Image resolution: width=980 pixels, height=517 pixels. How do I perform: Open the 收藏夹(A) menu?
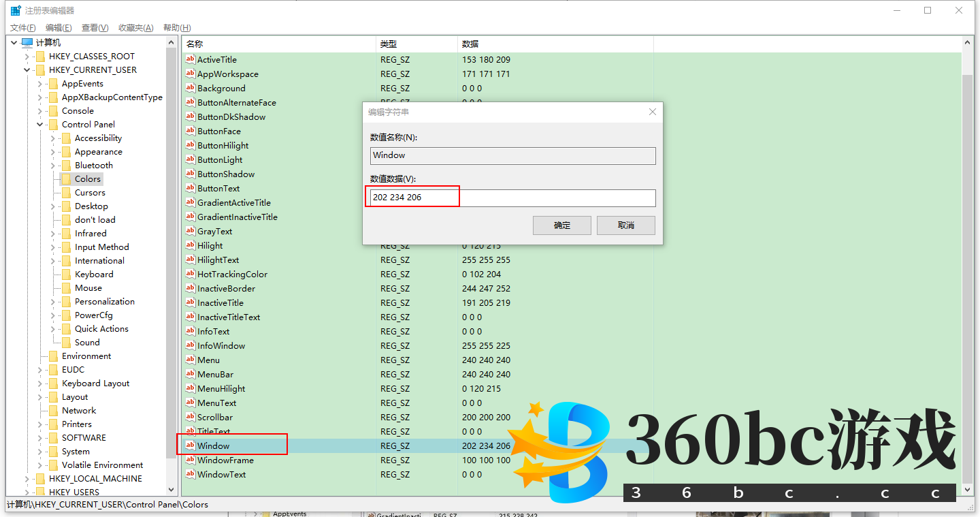tap(135, 28)
